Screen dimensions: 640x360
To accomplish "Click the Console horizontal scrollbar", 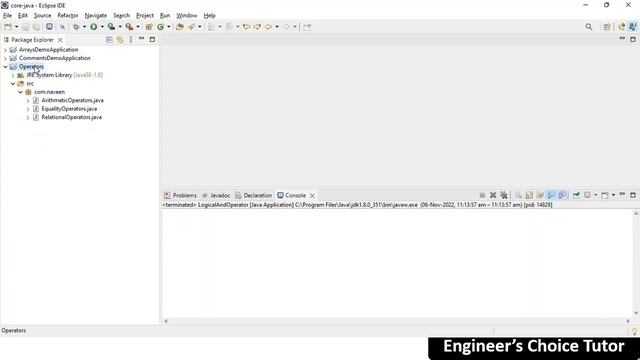I will click(x=397, y=321).
